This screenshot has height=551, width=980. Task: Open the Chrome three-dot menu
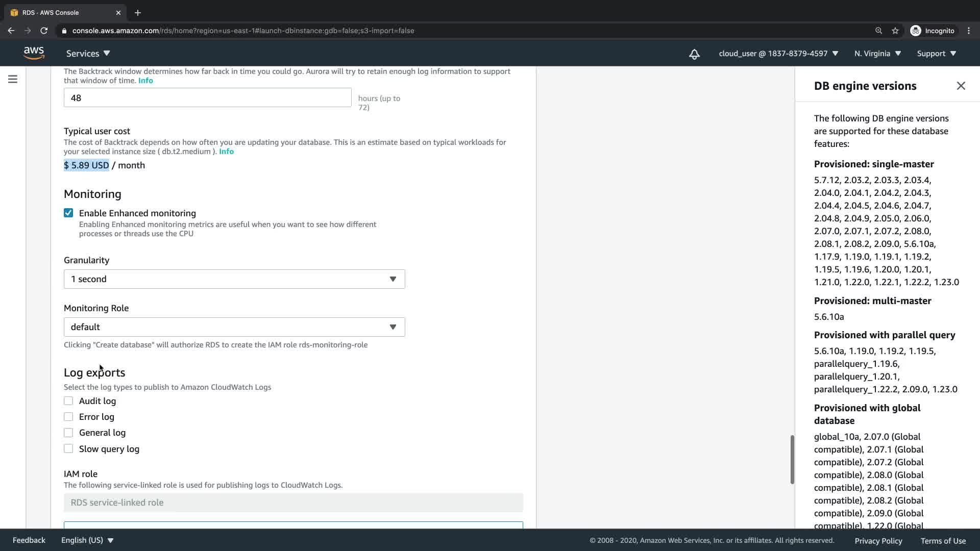pos(968,31)
